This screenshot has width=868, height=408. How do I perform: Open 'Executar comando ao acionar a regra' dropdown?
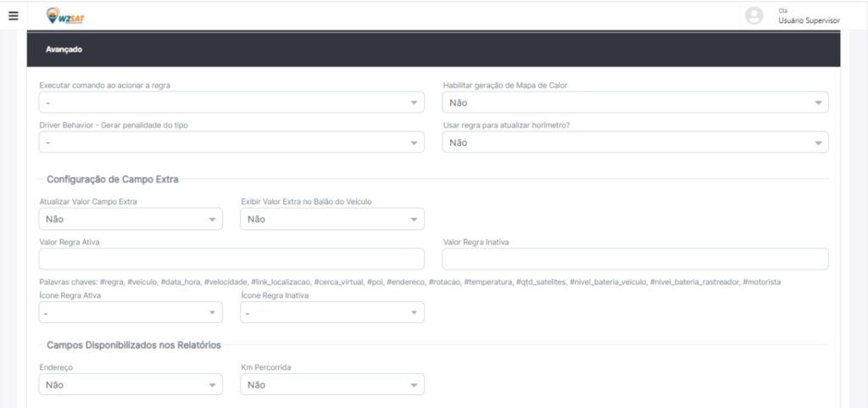click(231, 103)
